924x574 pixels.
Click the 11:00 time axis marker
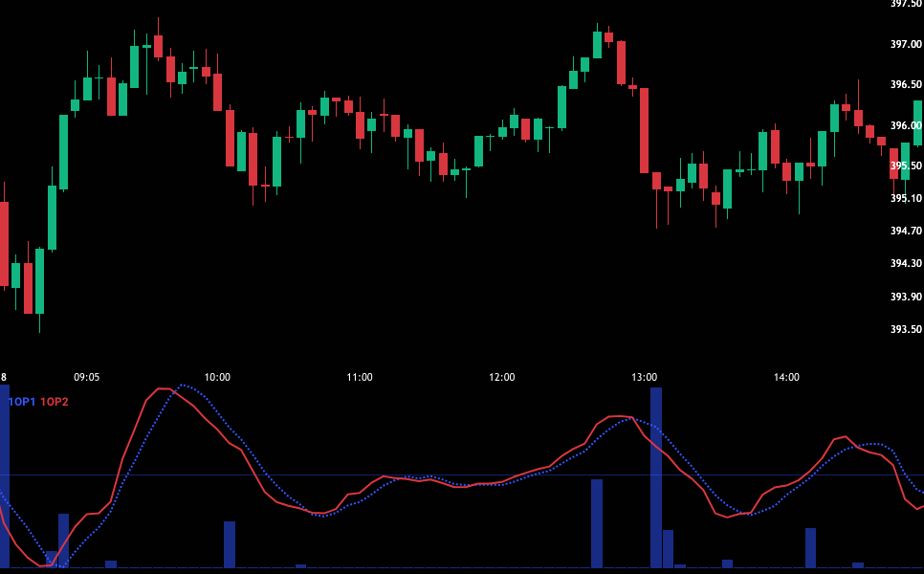tap(360, 377)
